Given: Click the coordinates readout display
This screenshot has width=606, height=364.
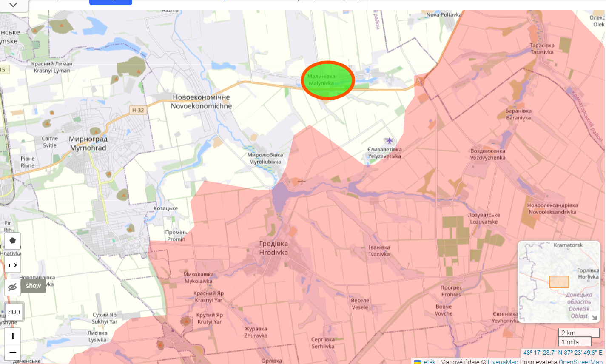Looking at the screenshot, I should pos(562,353).
